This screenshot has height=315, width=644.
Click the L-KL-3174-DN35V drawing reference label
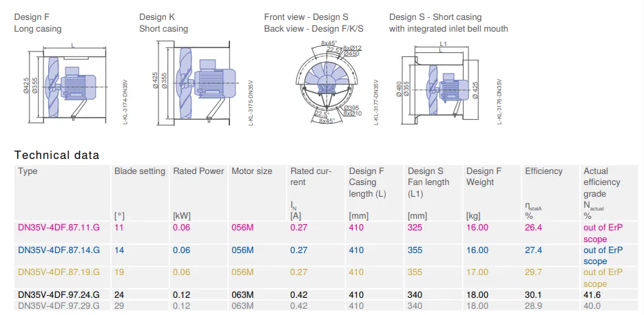pyautogui.click(x=125, y=102)
